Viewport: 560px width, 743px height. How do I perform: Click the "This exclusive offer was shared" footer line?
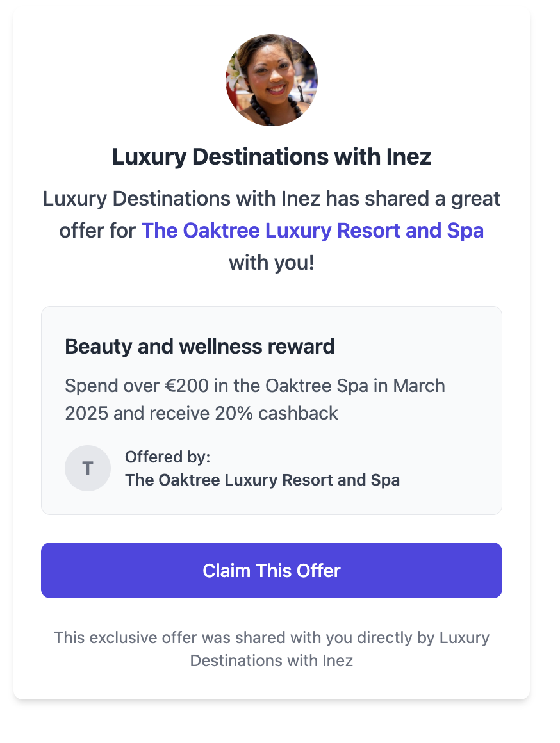coord(272,637)
